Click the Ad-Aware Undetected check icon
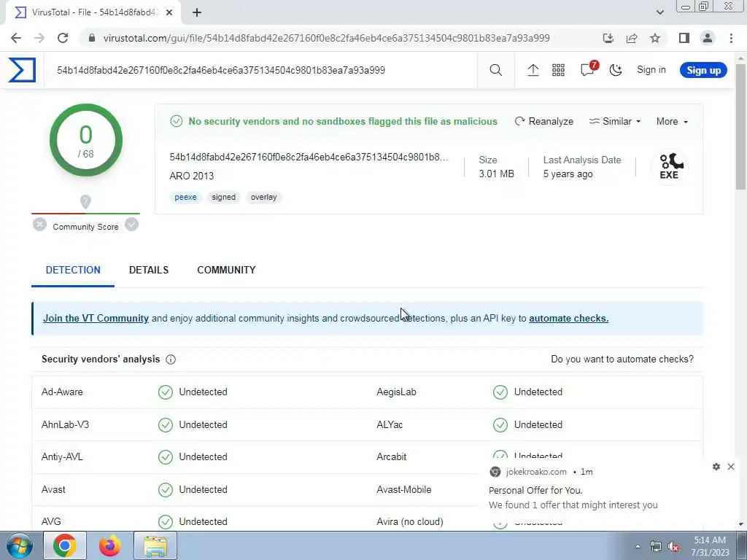 tap(166, 392)
